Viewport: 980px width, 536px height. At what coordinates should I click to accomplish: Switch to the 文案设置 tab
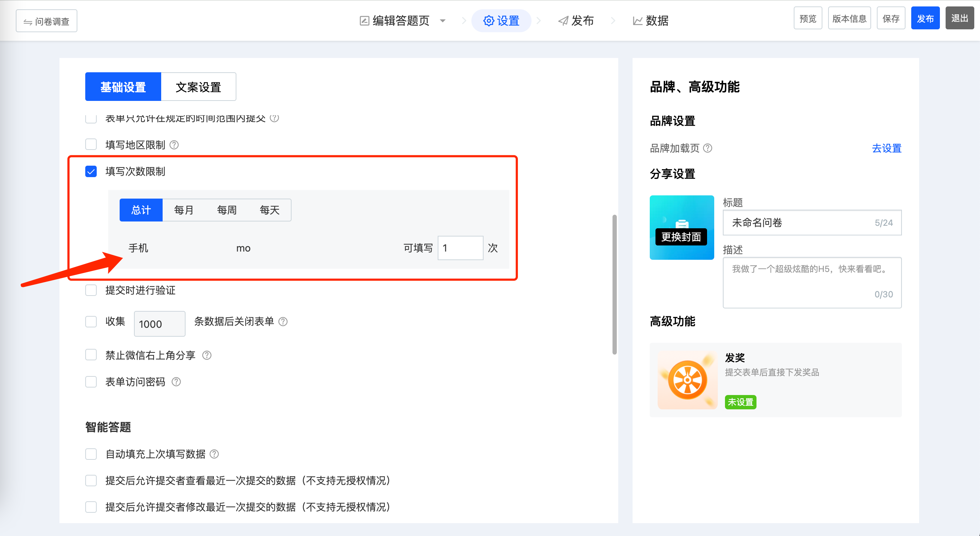point(198,87)
